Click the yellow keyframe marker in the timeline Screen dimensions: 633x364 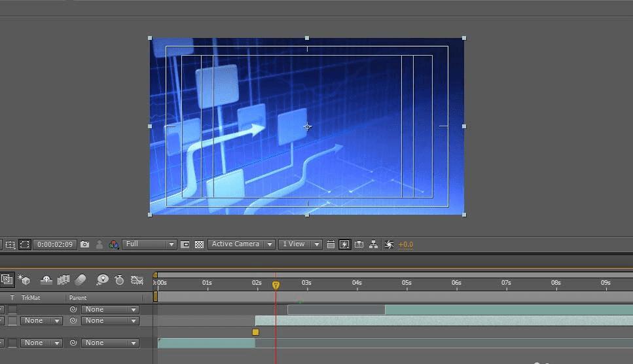(x=255, y=332)
